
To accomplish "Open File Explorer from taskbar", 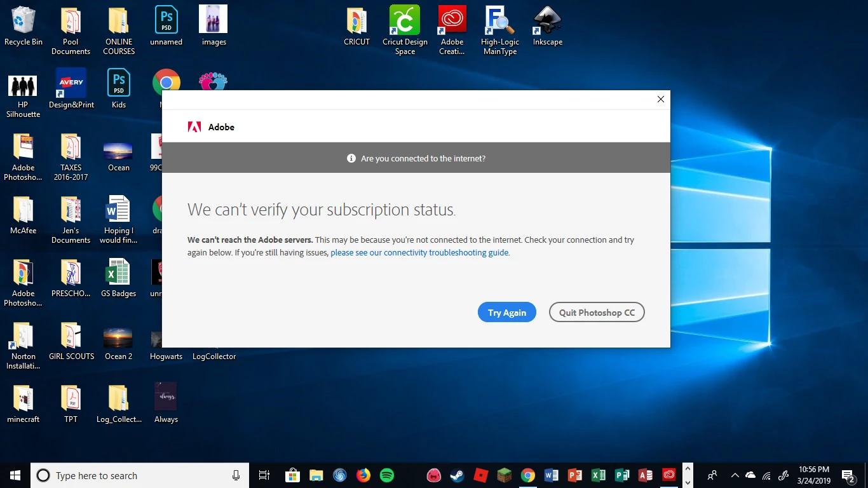I will (316, 475).
